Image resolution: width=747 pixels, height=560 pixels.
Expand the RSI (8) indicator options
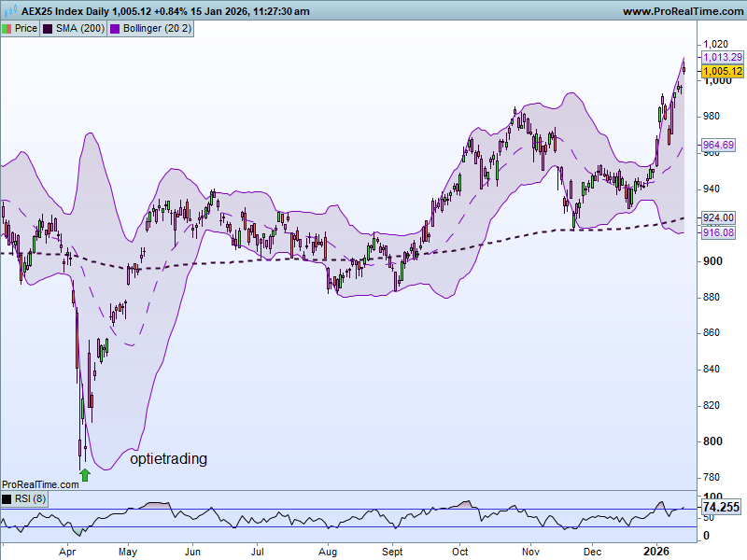point(7,498)
